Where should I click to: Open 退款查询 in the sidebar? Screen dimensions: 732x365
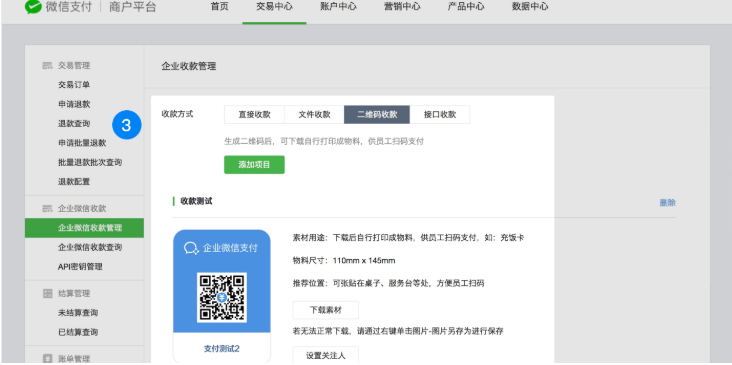[74, 124]
